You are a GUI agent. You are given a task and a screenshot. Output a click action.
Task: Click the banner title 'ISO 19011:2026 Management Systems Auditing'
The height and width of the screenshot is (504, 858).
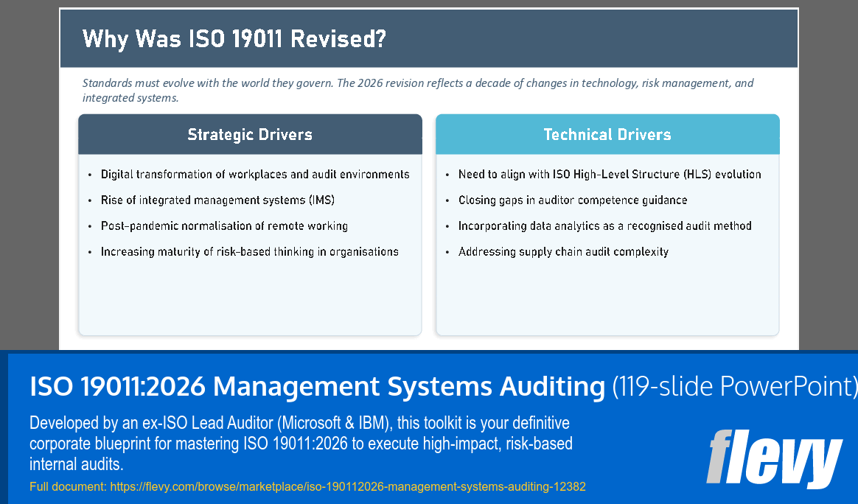[x=318, y=386]
